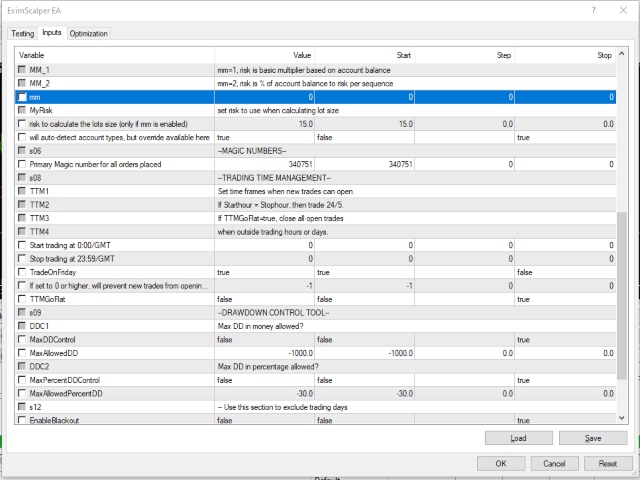Tick the MaxDDControl checkbox

[22, 339]
